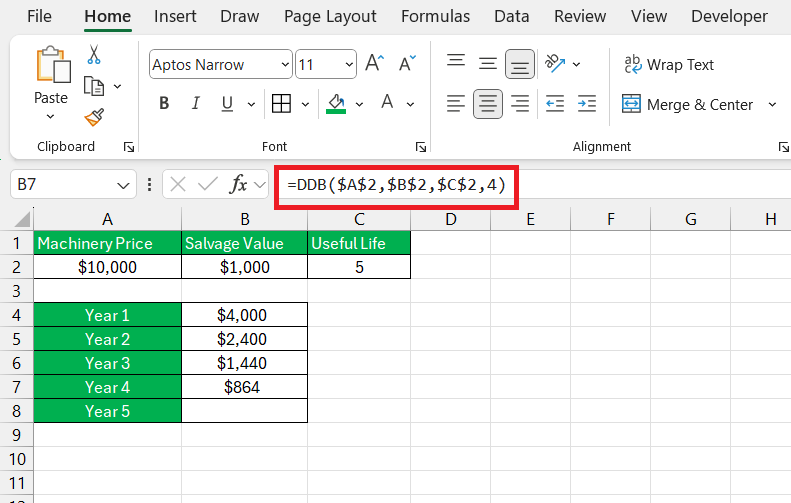Select the Format Painter brush
Screen dimensions: 791x503
[x=94, y=117]
